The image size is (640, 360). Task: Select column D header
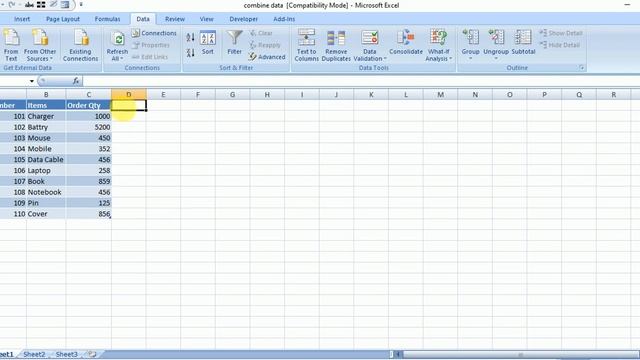[129, 95]
